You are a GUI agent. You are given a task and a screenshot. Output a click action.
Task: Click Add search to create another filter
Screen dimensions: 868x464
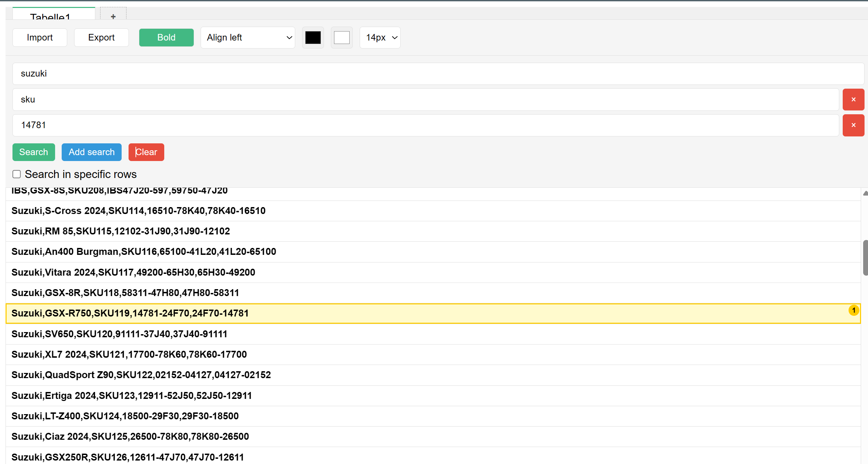(x=91, y=152)
